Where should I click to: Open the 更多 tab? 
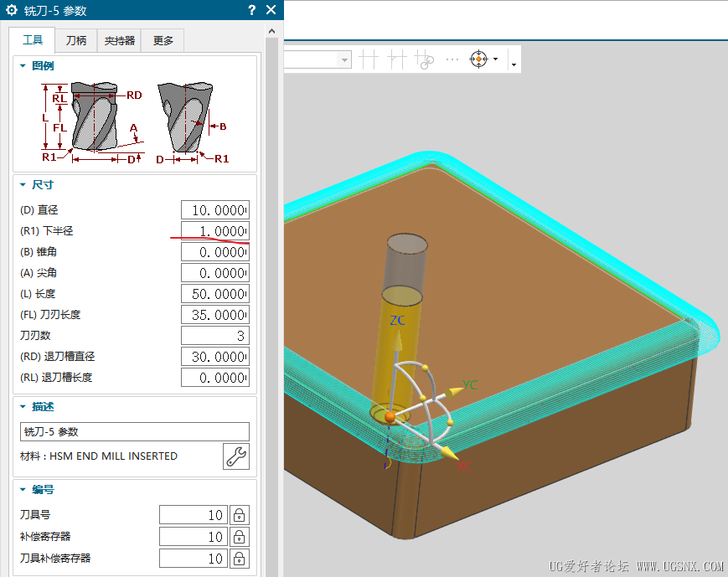[163, 40]
